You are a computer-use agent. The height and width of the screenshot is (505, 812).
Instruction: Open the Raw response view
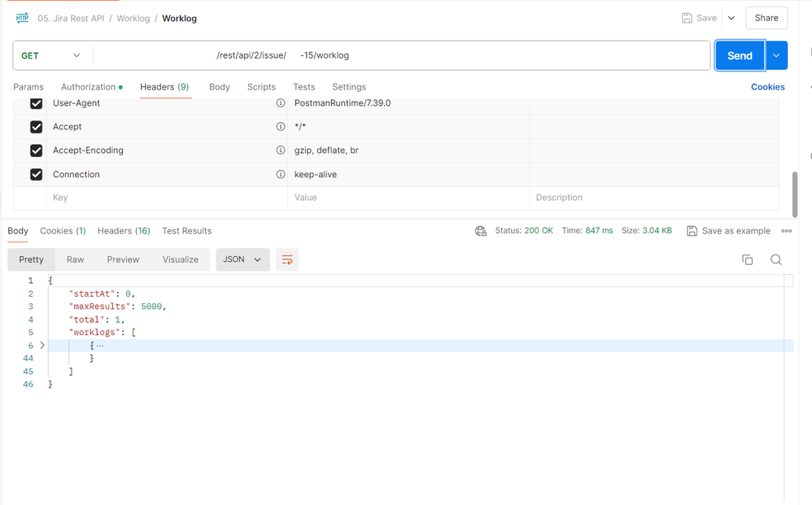pyautogui.click(x=75, y=259)
